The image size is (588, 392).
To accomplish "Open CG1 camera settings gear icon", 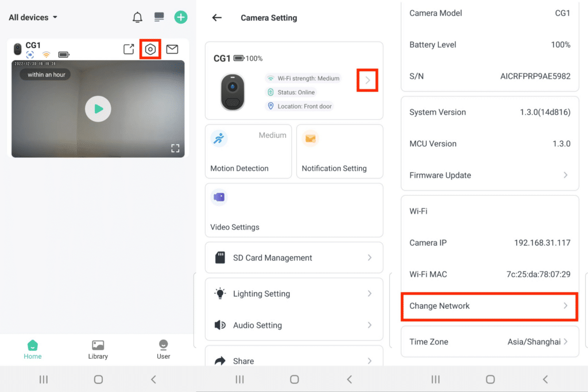I will coord(150,49).
